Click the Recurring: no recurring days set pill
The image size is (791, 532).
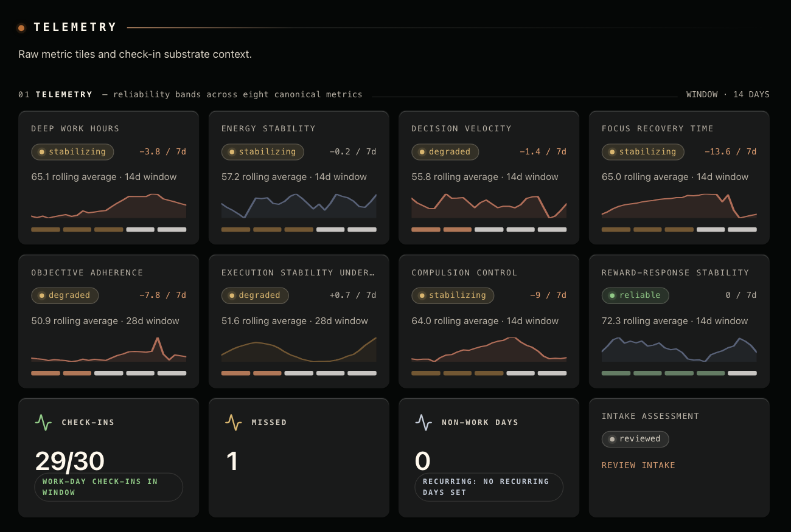pos(489,487)
